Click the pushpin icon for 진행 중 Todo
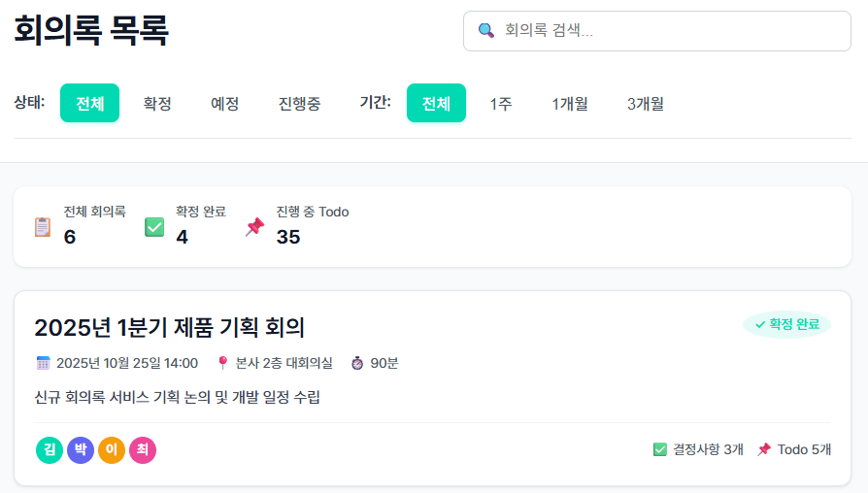Viewport: 868px width, 493px height. point(255,227)
